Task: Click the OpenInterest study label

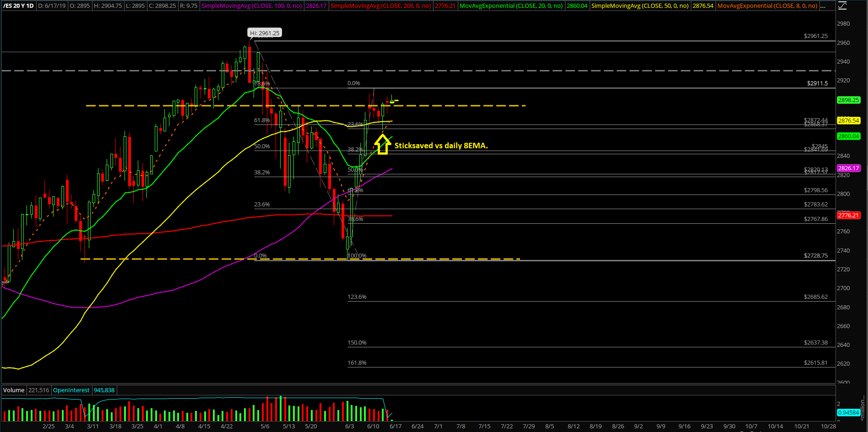Action: (x=71, y=390)
